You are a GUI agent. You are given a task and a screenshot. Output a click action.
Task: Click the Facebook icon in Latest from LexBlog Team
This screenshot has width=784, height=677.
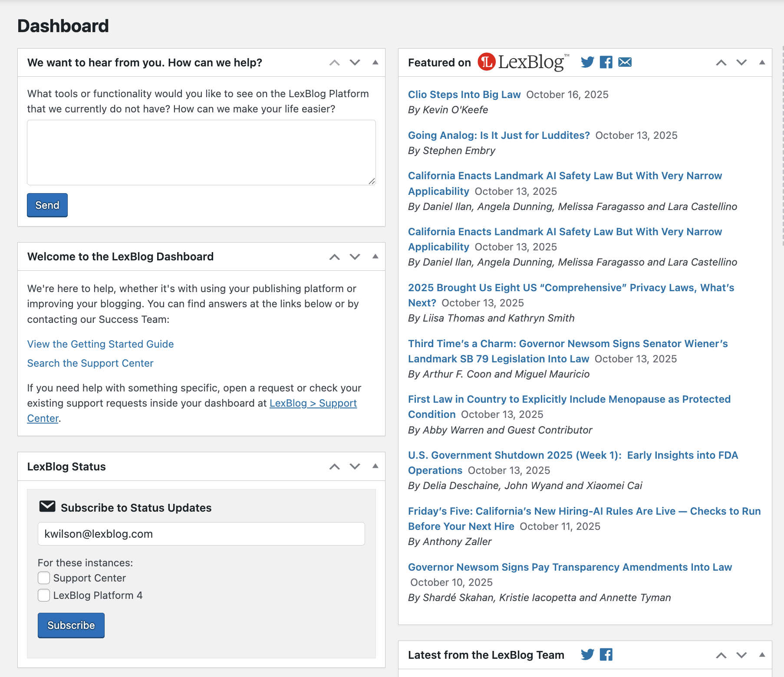tap(606, 654)
